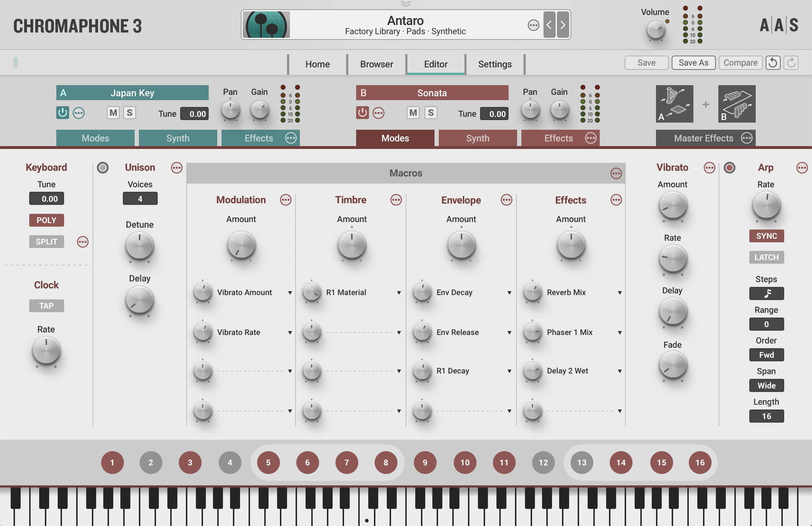Open the Vibrato Amount macro assignment dropdown
The image size is (812, 526).
290,293
